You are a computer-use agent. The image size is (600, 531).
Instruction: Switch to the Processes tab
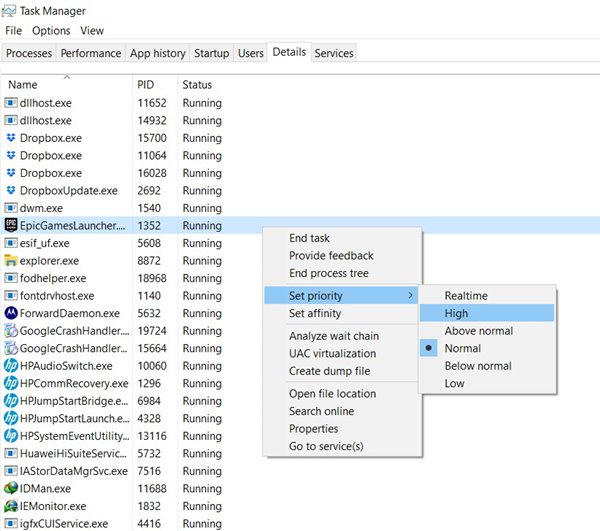tap(29, 53)
